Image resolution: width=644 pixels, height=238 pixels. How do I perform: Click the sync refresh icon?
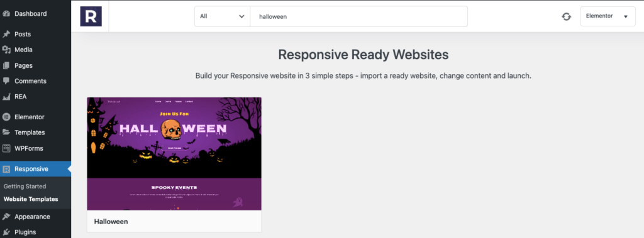click(567, 16)
